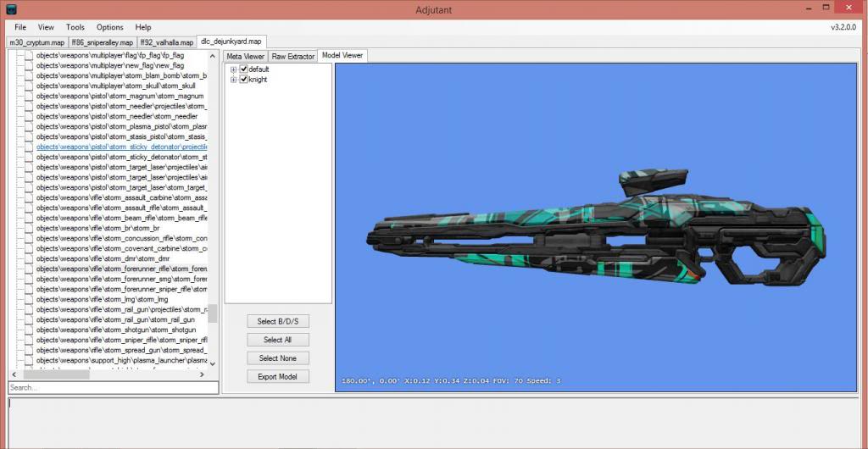Toggle the default region checkbox
The width and height of the screenshot is (868, 449).
243,69
